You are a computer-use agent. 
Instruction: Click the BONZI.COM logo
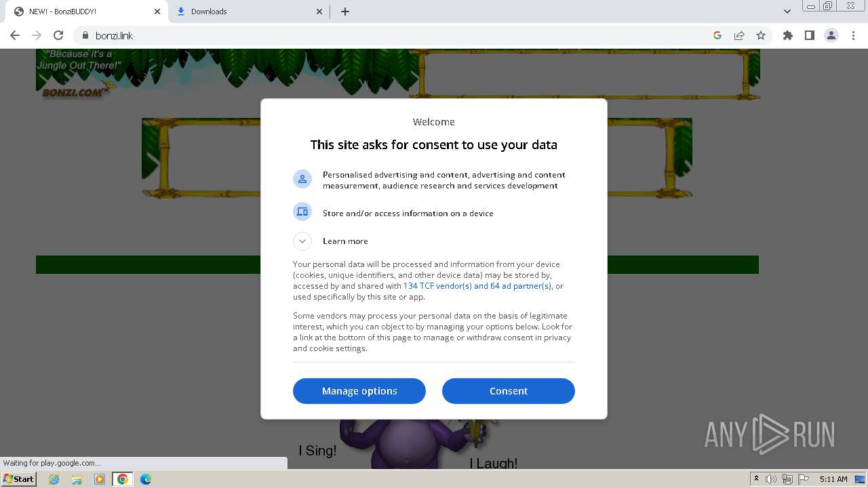point(77,92)
